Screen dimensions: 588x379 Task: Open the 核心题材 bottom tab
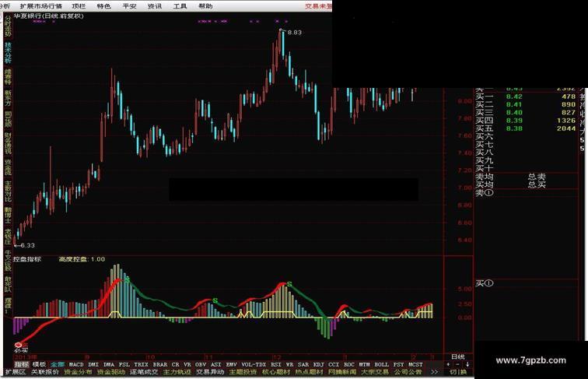[x=276, y=372]
